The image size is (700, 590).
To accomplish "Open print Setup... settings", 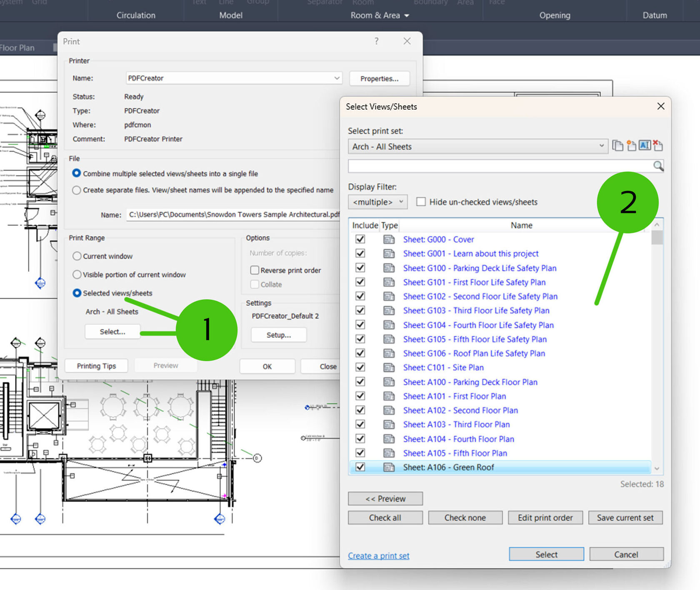I will pos(279,335).
